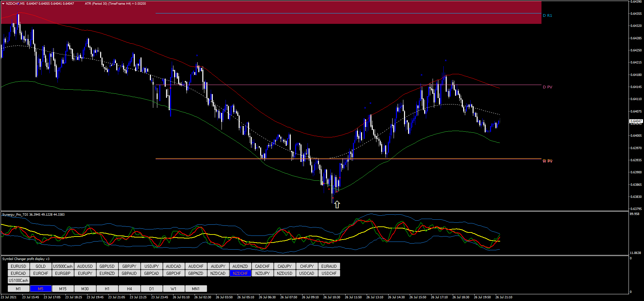Click the D R1 resistance label

click(548, 15)
